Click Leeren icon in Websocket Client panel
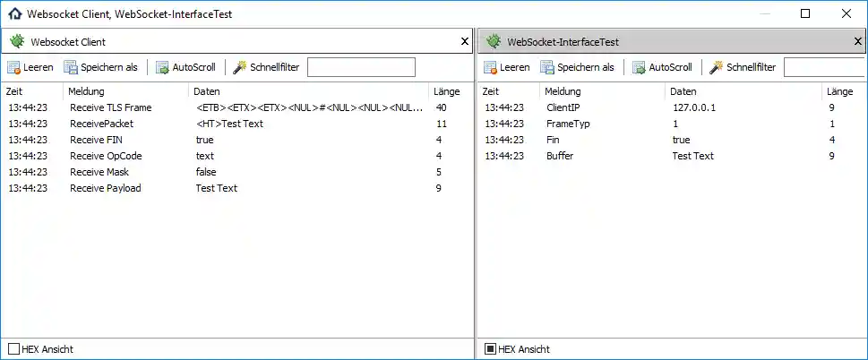868x360 pixels. click(13, 67)
